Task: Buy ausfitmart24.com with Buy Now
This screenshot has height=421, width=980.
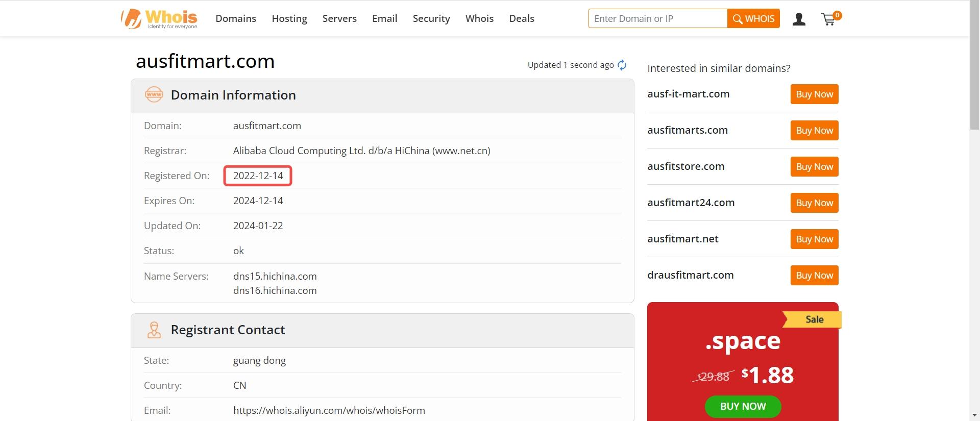Action: (814, 203)
